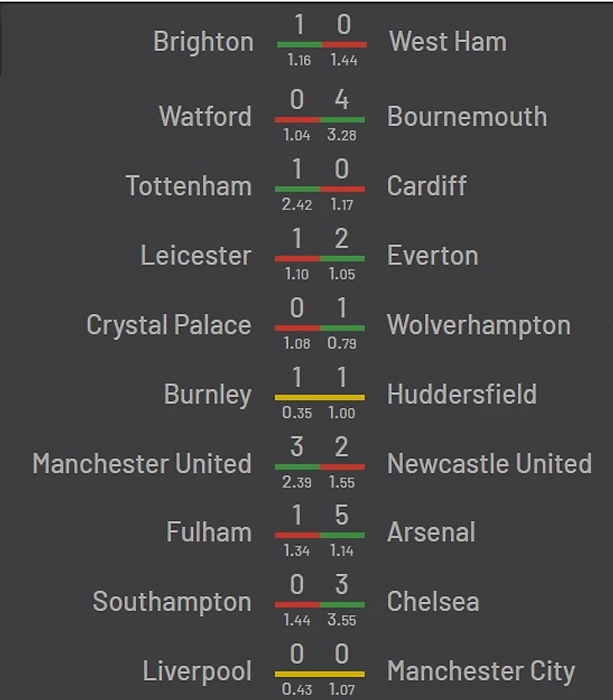Click Manchester United team name
Viewport: 613px width, 700px height.
pyautogui.click(x=142, y=463)
